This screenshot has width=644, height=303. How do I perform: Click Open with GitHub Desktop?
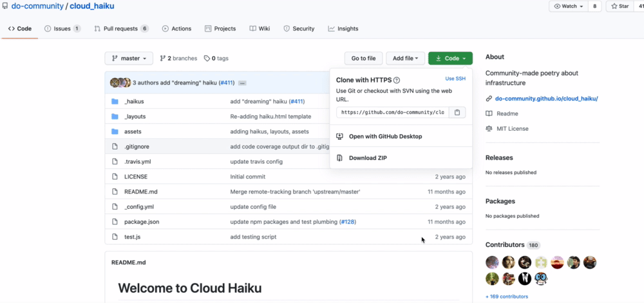(385, 136)
